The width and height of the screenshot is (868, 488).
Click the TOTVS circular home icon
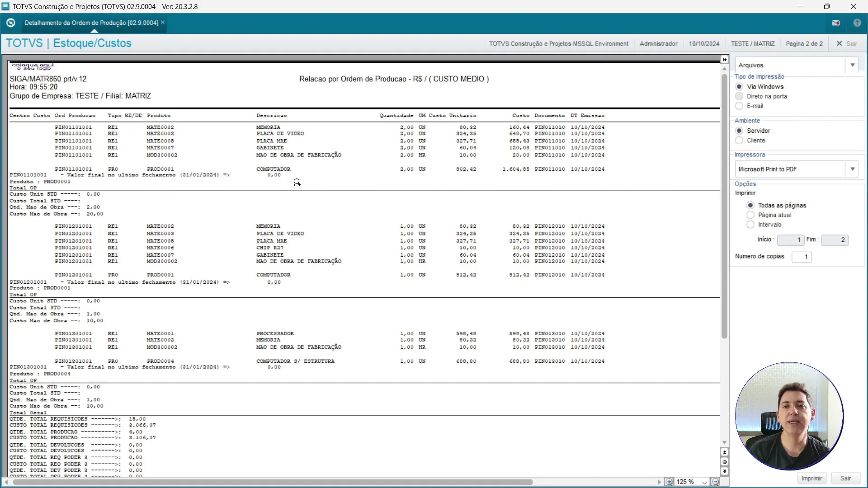[11, 23]
